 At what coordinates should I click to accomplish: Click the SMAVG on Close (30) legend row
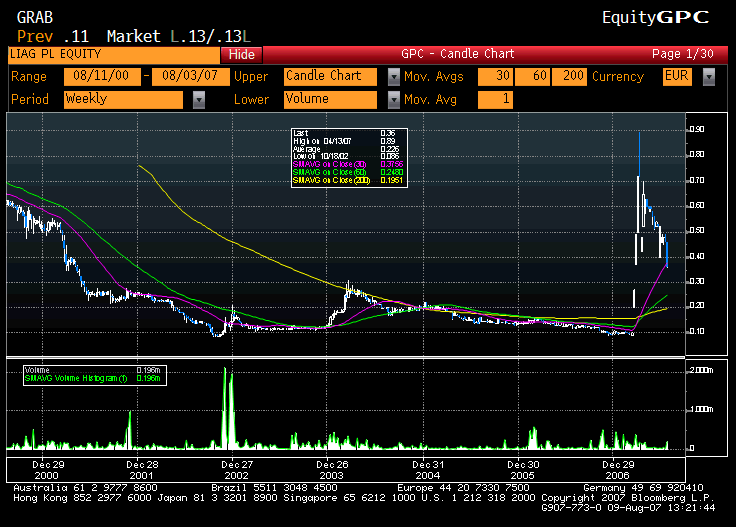coord(349,164)
